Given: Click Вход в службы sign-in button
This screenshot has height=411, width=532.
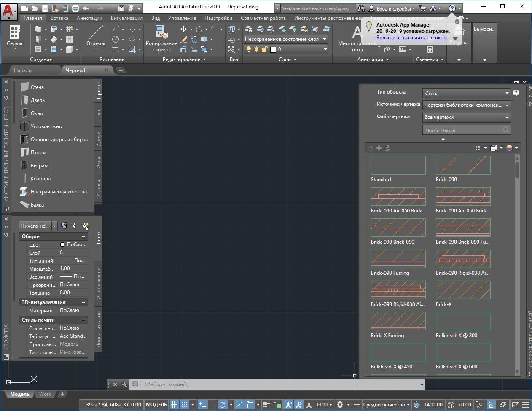Looking at the screenshot, I should pos(392,8).
